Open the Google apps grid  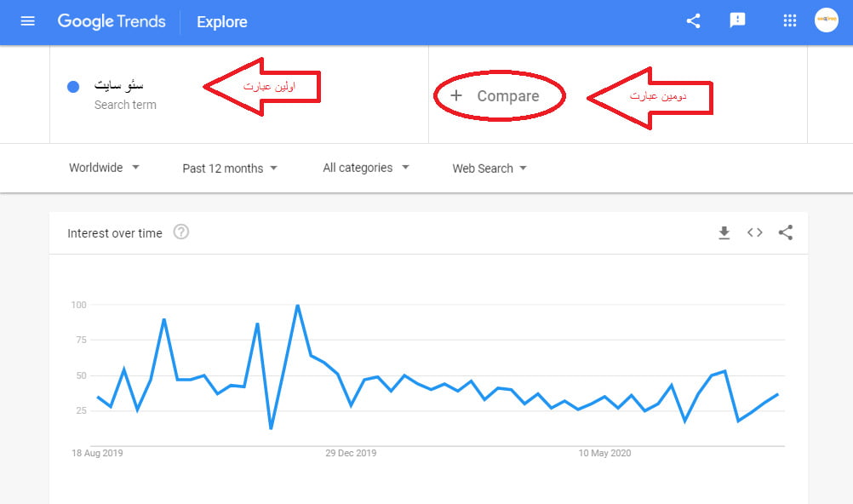point(789,20)
